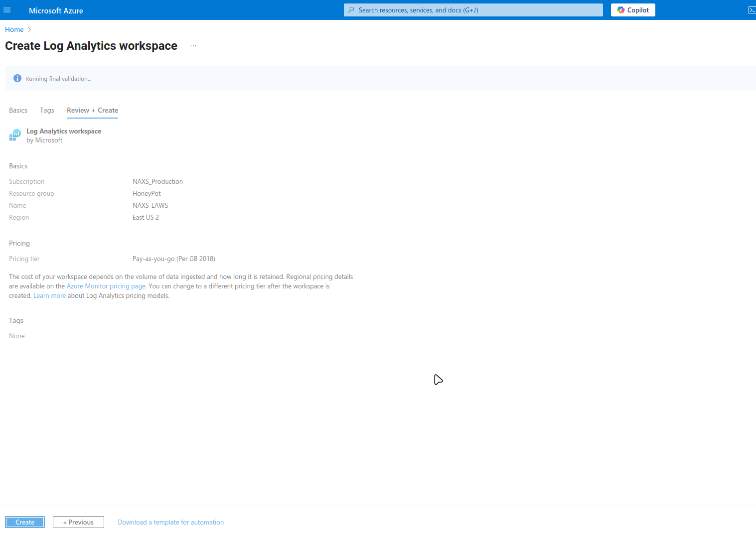This screenshot has height=538, width=756.
Task: Click Pay-as-you-go pricing tier value
Action: pyautogui.click(x=174, y=259)
